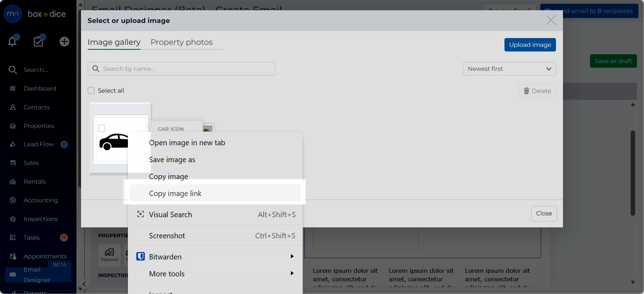
Task: Switch to the Property photos tab
Action: [181, 42]
